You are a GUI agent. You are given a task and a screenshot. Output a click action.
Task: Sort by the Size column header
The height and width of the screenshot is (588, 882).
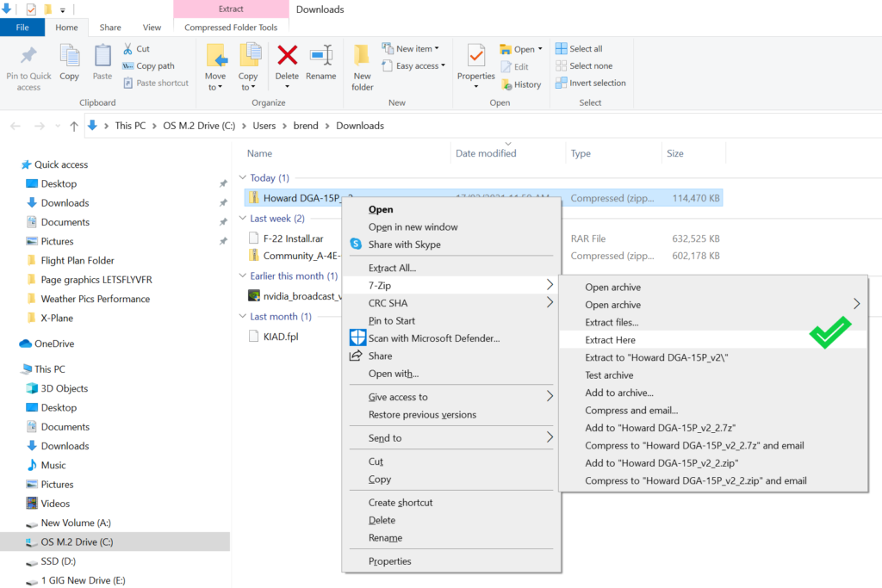(675, 153)
